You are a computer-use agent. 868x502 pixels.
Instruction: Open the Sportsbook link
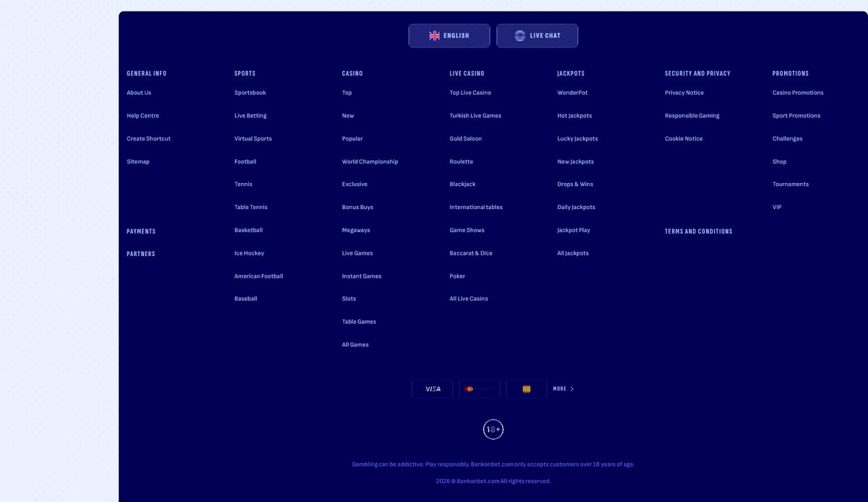(250, 93)
